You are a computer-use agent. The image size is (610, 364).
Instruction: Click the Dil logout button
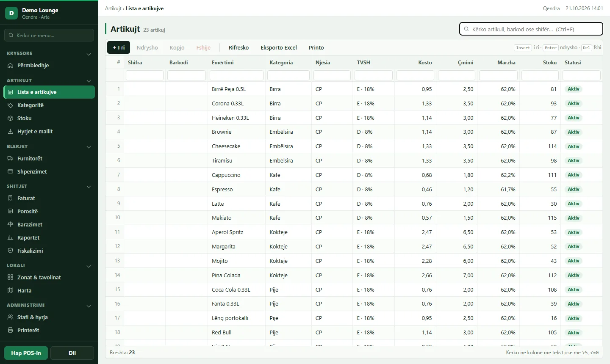(x=72, y=353)
